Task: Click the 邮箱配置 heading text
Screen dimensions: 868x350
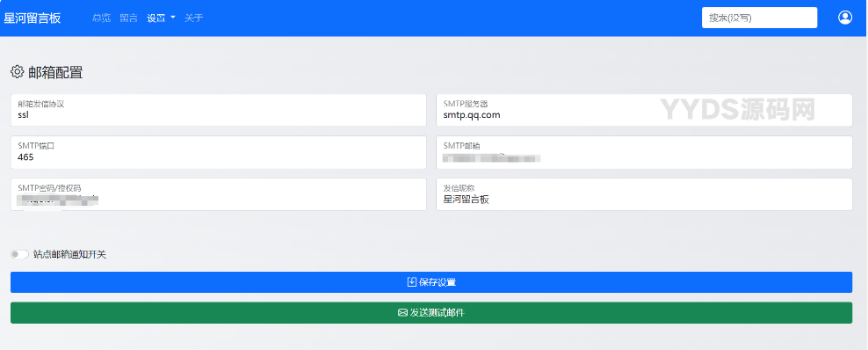Action: [56, 72]
